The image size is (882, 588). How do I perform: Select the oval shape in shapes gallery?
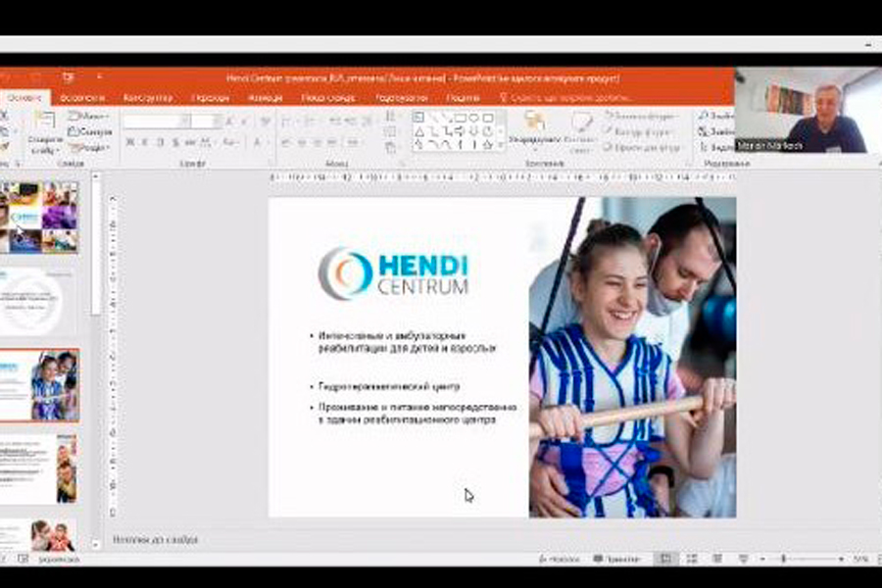[473, 118]
